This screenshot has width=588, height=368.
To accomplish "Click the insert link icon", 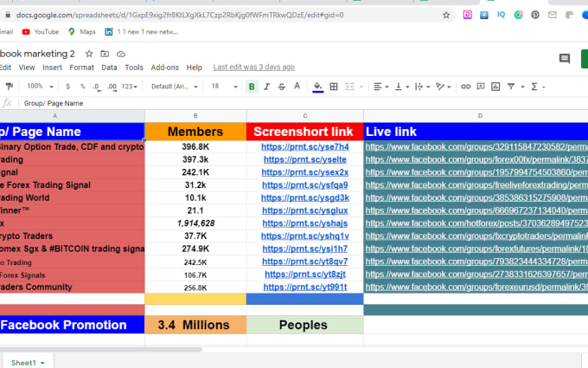I will (466, 87).
